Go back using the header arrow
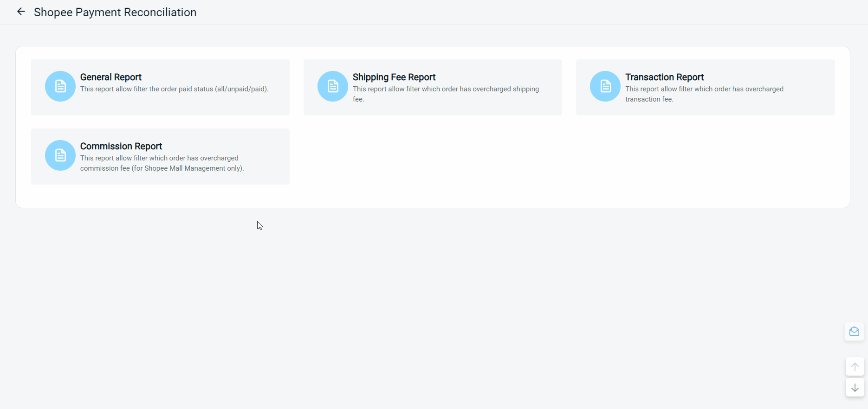Viewport: 868px width, 409px height. pos(21,12)
